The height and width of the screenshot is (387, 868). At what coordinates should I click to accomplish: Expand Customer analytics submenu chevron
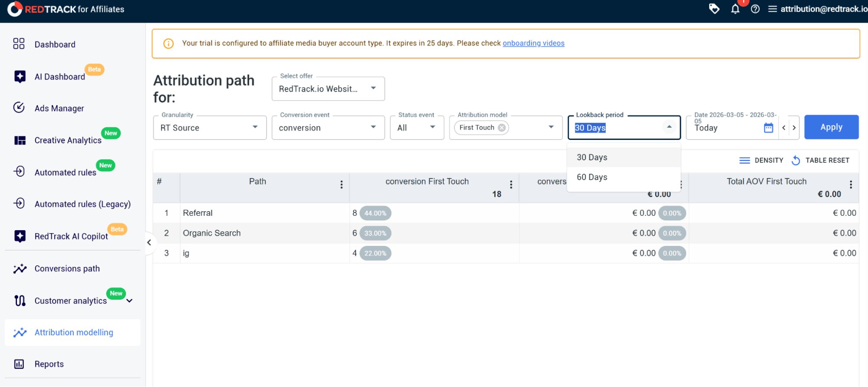(129, 301)
